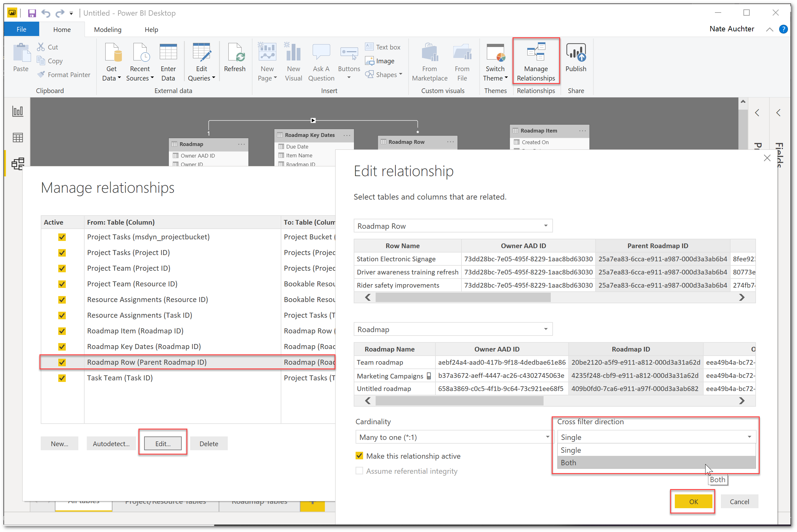Toggle Active for Project Team (Project ID)

pos(62,268)
